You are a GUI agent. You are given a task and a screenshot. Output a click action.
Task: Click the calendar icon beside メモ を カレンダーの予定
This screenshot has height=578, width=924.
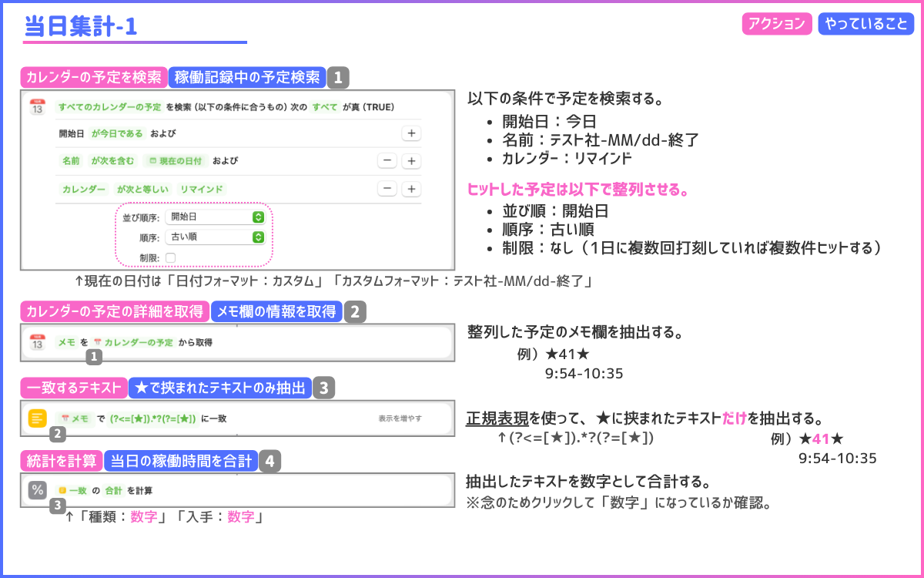point(38,342)
